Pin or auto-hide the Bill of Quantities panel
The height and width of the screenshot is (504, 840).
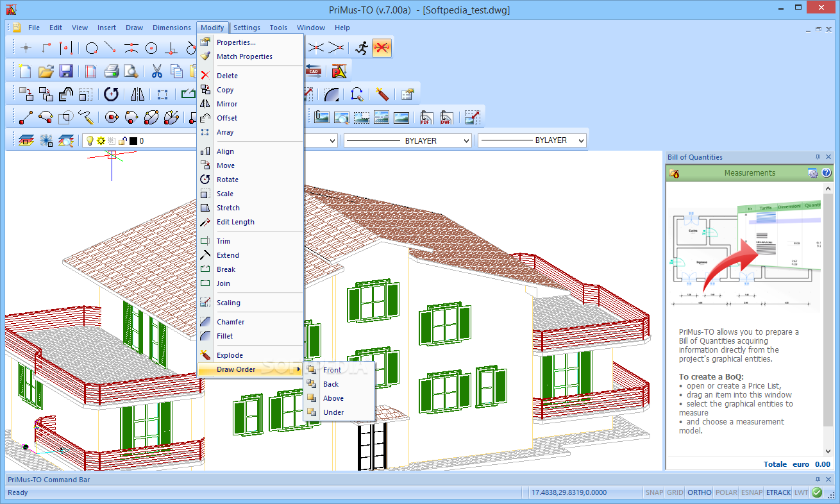818,157
